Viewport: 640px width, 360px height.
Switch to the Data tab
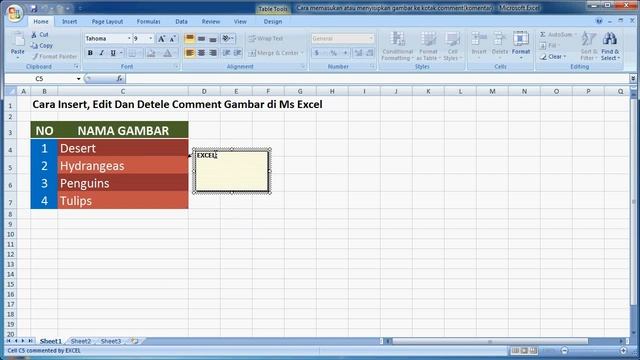181,22
